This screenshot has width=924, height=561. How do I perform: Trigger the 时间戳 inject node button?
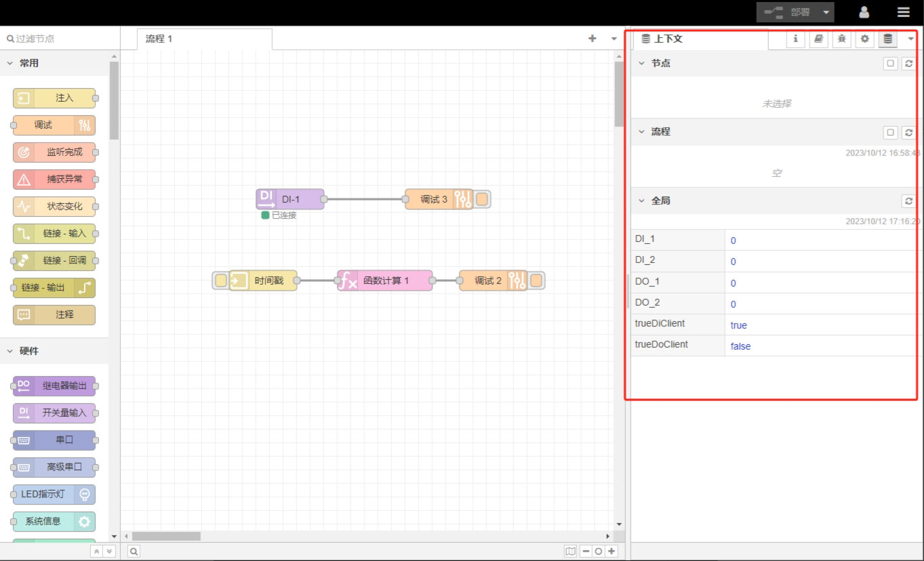point(221,280)
